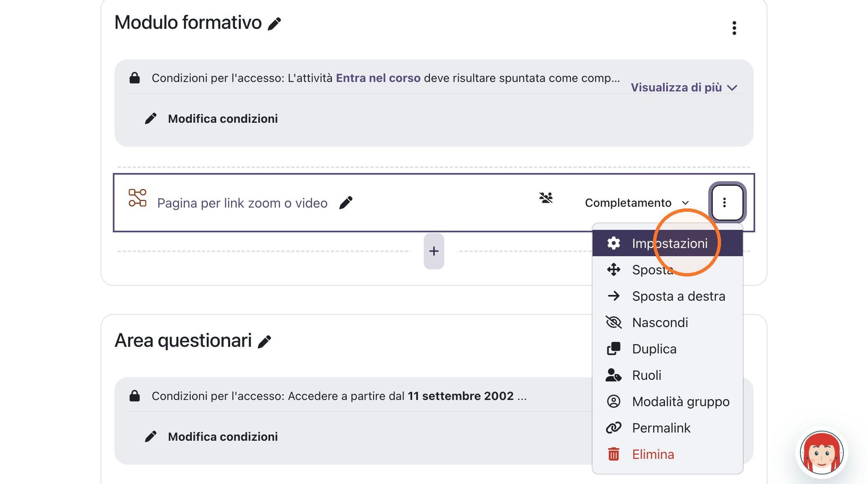Click the 'Area questionari' section heading

point(183,341)
